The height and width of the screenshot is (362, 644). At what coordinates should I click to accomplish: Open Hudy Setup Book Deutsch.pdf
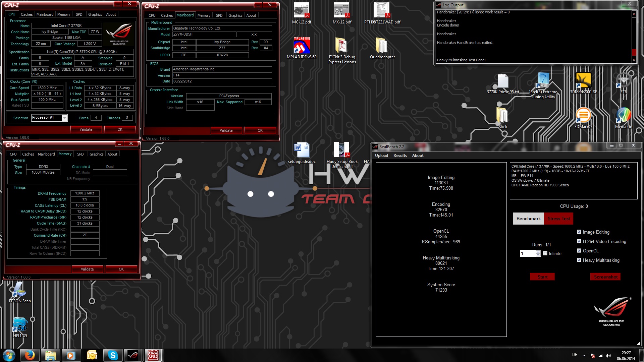point(342,155)
